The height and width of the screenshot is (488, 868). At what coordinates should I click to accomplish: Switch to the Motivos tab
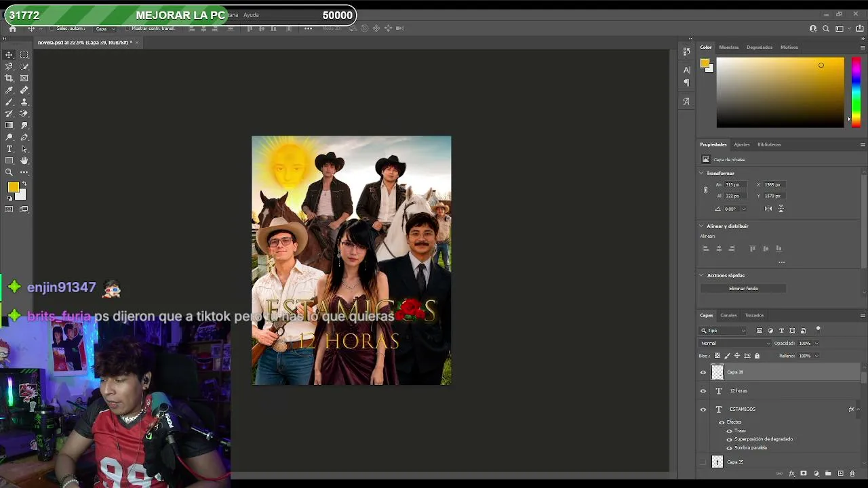pyautogui.click(x=789, y=47)
